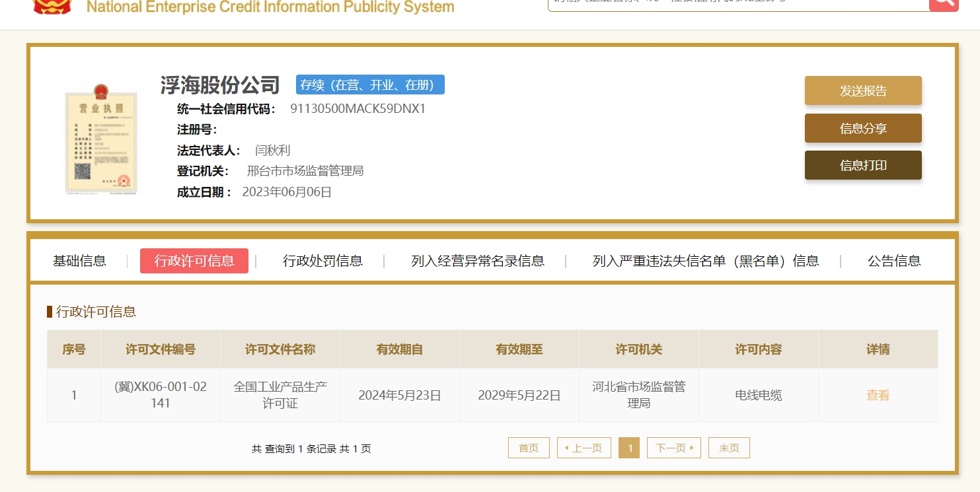Click the 行政许可信息 section heading
980x492 pixels.
tap(96, 312)
